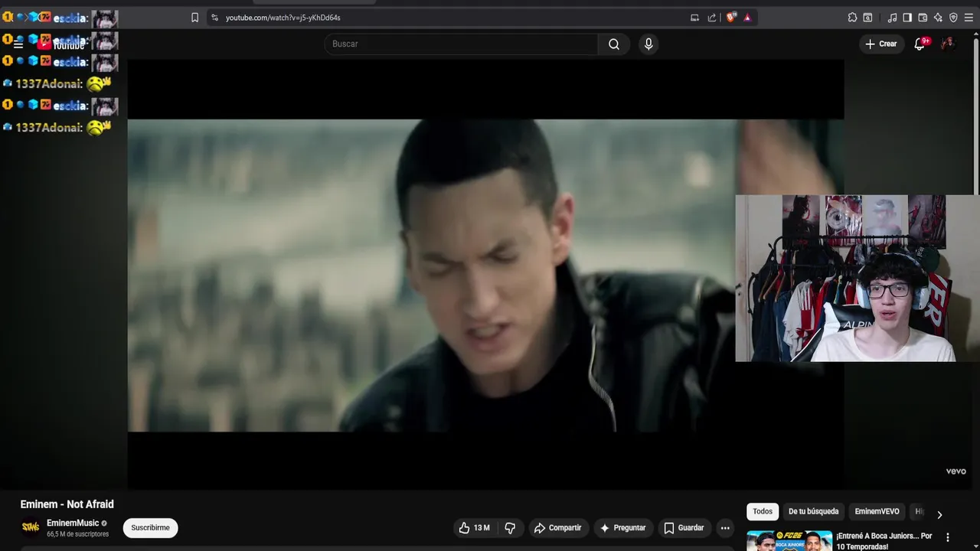Open the Brave VPN shield icon

click(953, 18)
